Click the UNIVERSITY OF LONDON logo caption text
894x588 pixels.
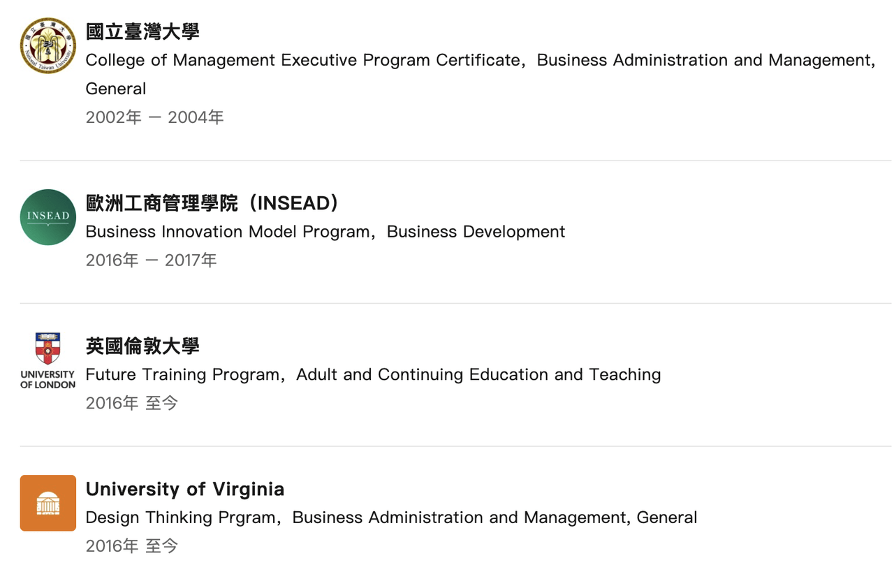point(47,379)
